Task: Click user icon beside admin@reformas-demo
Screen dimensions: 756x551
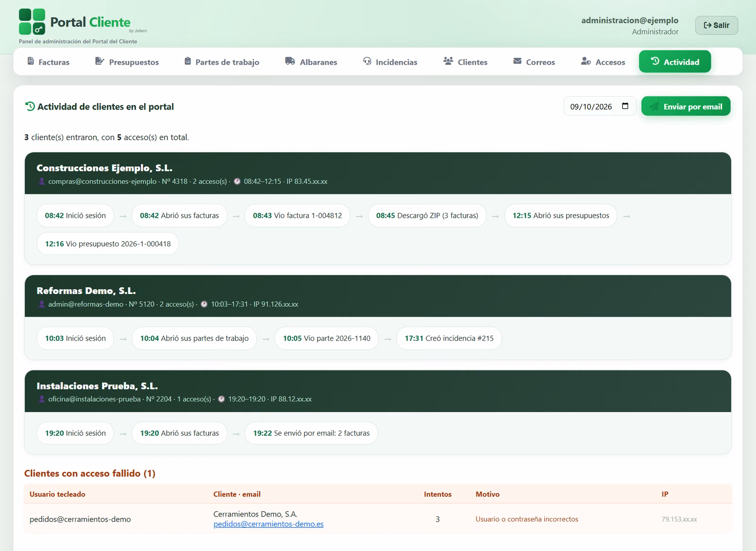Action: coord(42,304)
